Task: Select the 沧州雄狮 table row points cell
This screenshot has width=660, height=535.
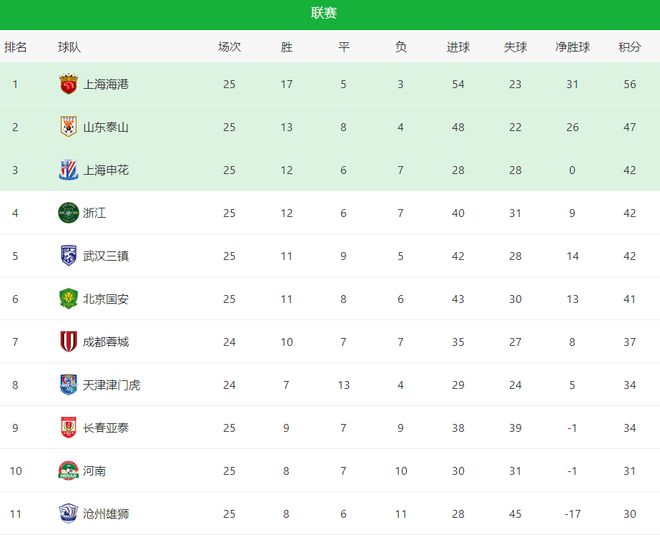Action: pyautogui.click(x=630, y=514)
